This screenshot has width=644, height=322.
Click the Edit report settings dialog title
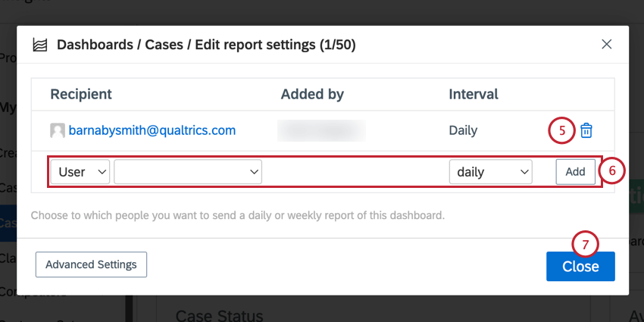[x=206, y=45]
